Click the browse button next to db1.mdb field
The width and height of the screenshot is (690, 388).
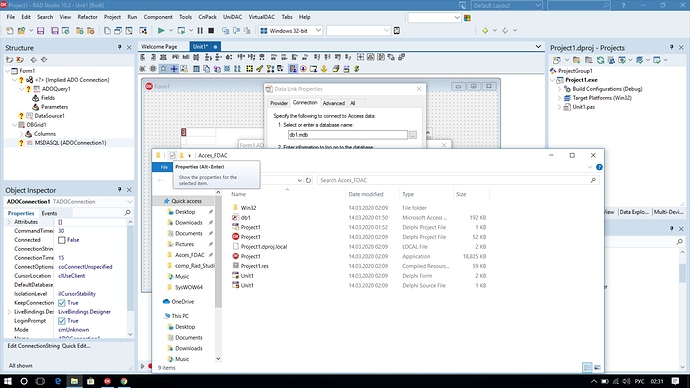412,135
